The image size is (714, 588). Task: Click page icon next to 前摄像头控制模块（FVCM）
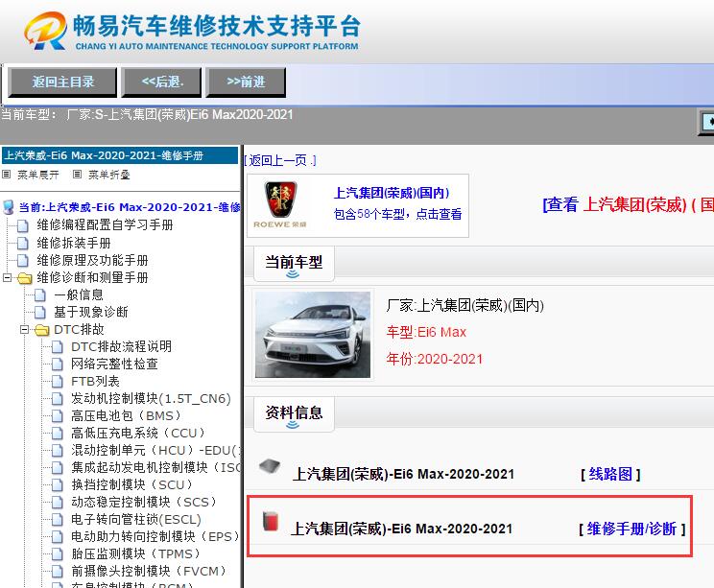58,572
